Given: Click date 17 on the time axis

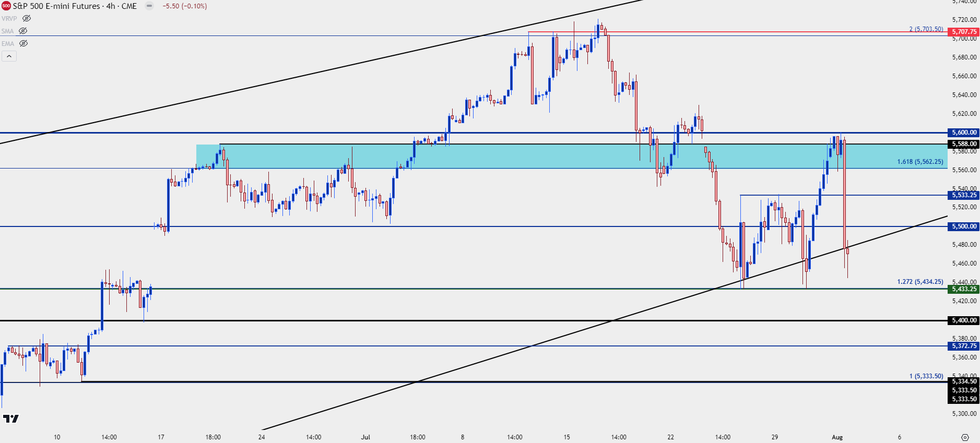Looking at the screenshot, I should (161, 437).
